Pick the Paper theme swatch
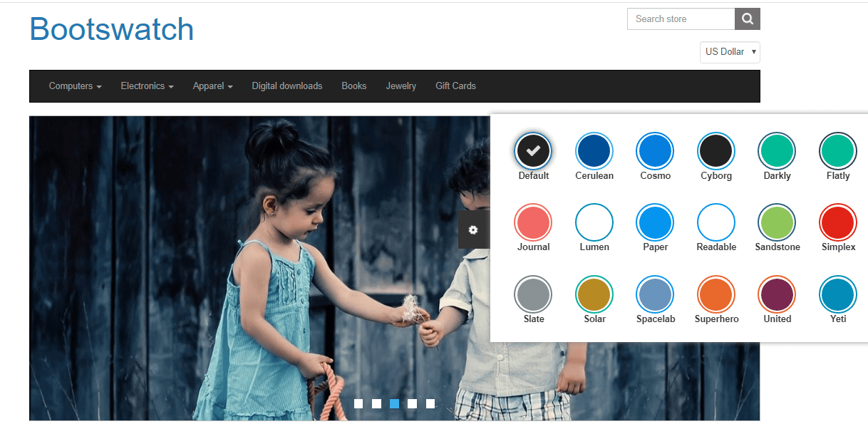Viewport: 868px width, 439px height. (x=656, y=222)
